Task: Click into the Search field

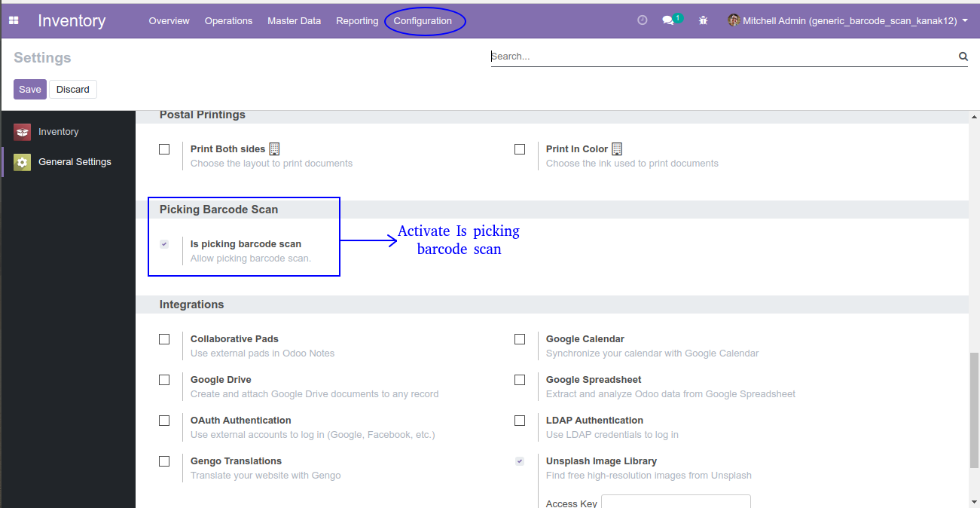Action: (723, 56)
